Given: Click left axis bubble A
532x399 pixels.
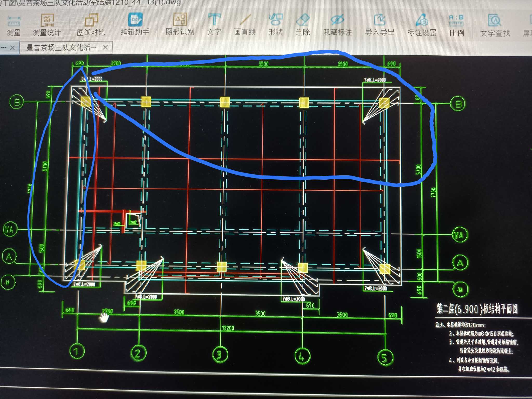Looking at the screenshot, I should tap(9, 256).
